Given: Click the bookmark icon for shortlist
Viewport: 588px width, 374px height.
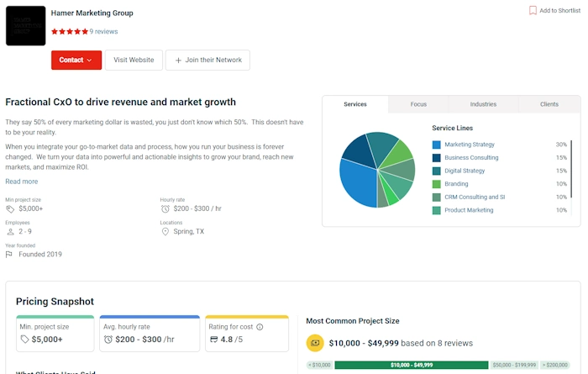Looking at the screenshot, I should click(x=533, y=10).
